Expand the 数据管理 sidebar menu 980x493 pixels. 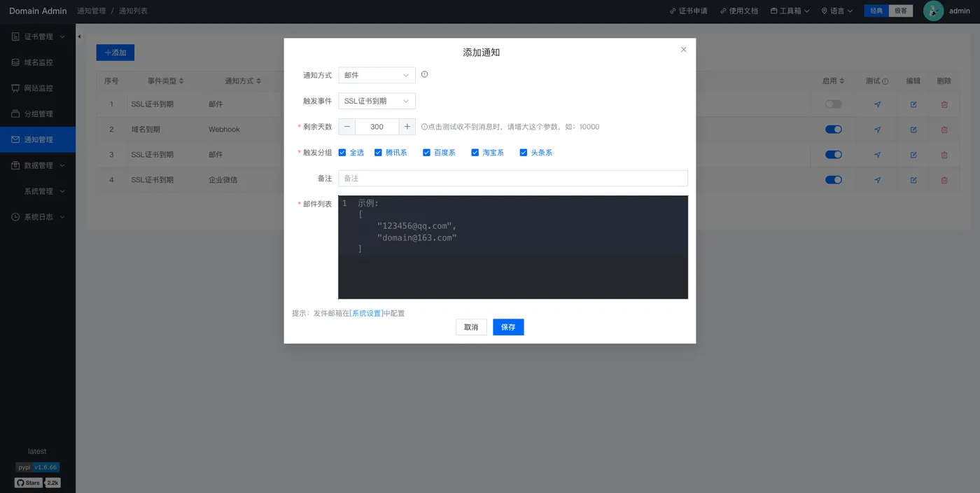(38, 165)
